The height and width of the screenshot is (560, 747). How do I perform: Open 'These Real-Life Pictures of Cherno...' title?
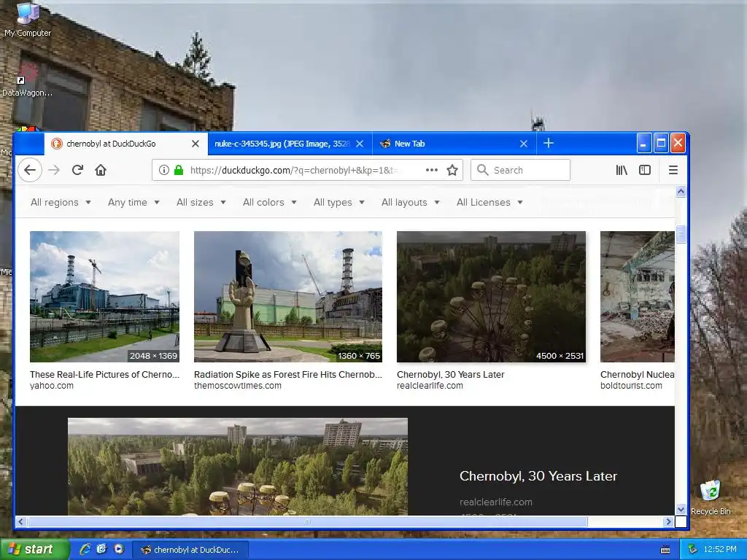[x=104, y=374]
